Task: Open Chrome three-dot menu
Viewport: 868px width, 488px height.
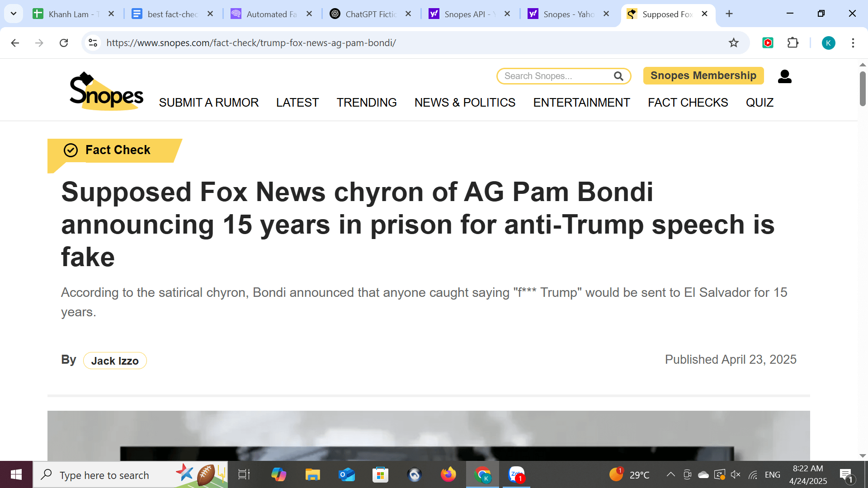Action: click(853, 43)
